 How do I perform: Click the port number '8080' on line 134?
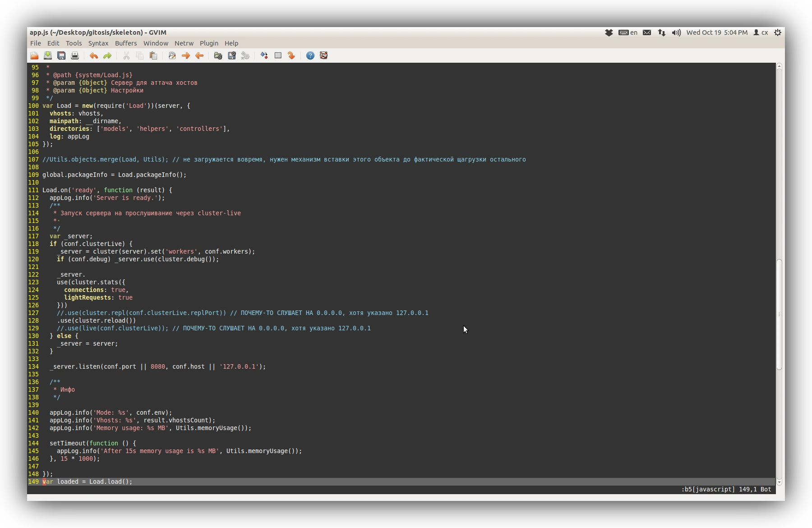pos(158,366)
